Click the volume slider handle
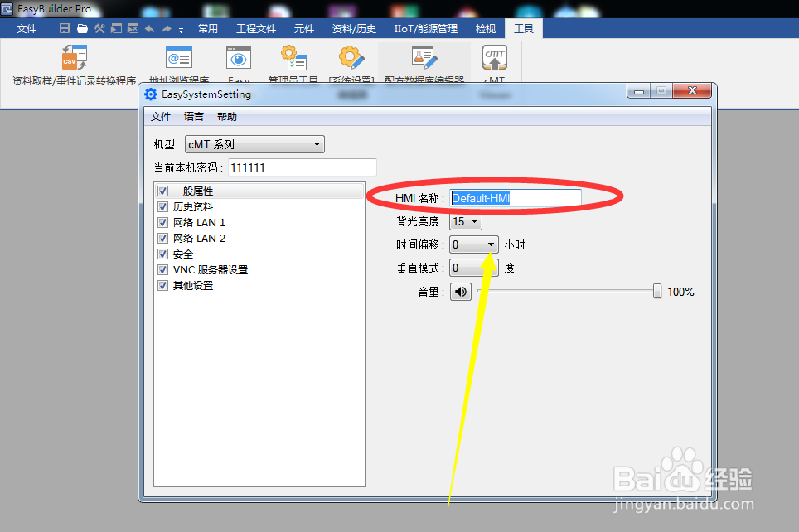The width and height of the screenshot is (799, 532). (657, 291)
